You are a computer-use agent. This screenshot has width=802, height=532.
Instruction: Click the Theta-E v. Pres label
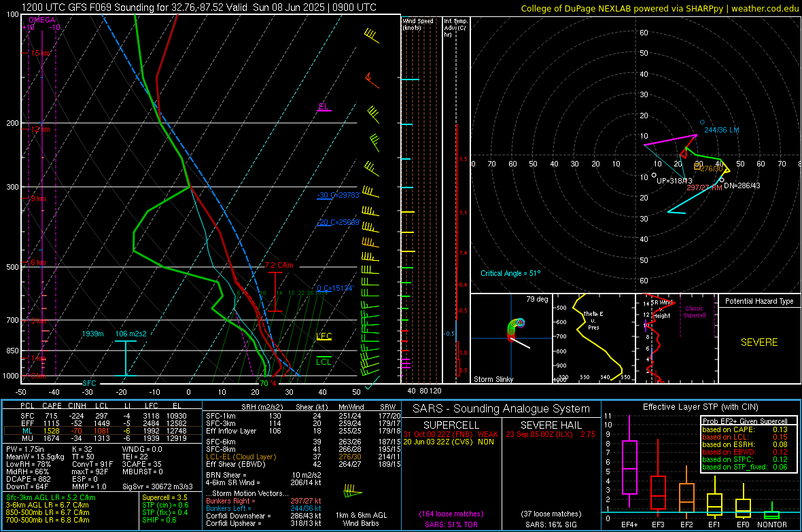(x=593, y=320)
